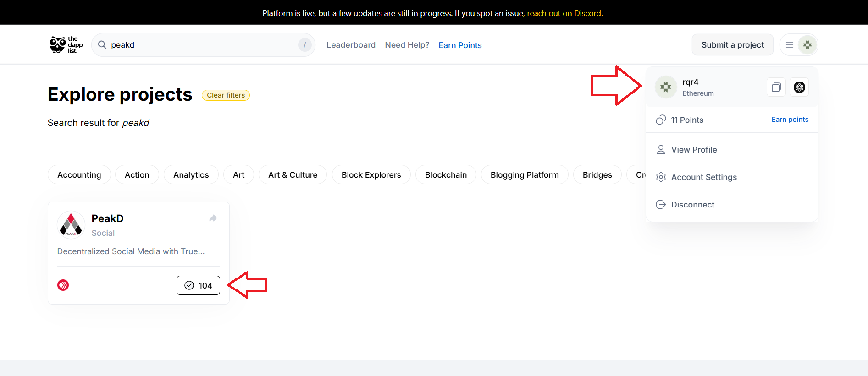Image resolution: width=868 pixels, height=376 pixels.
Task: Upvote PeakD with the 104 button
Action: tap(198, 285)
